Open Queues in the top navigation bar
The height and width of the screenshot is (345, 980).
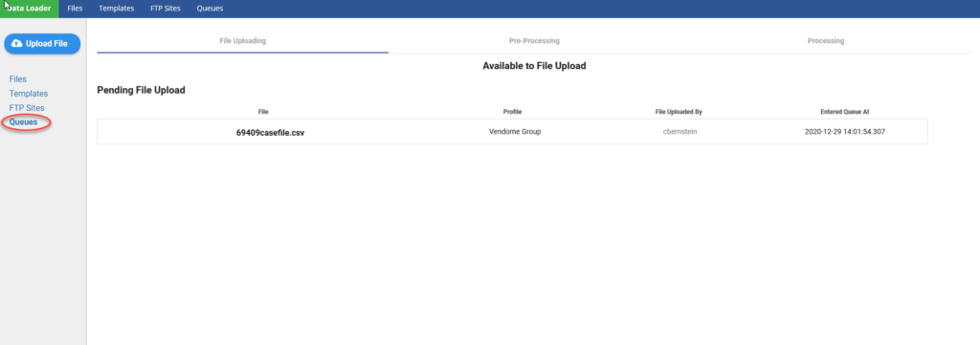point(210,9)
